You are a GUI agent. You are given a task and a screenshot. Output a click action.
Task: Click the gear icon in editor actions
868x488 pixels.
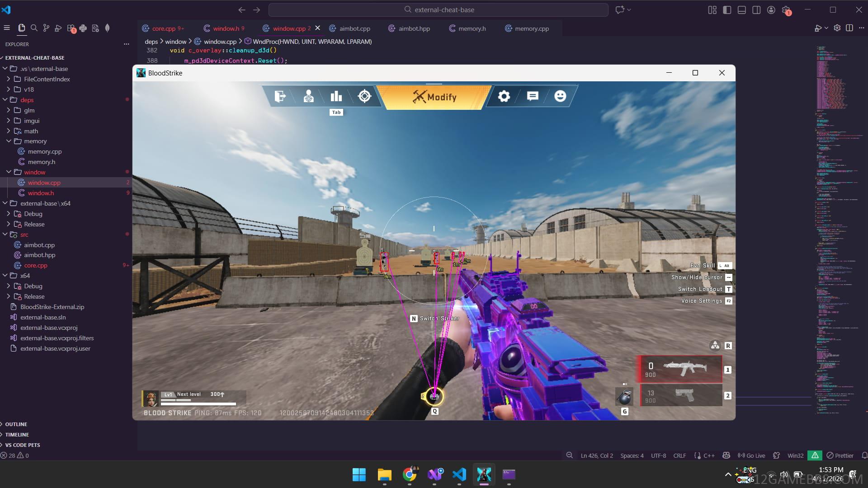pos(837,28)
